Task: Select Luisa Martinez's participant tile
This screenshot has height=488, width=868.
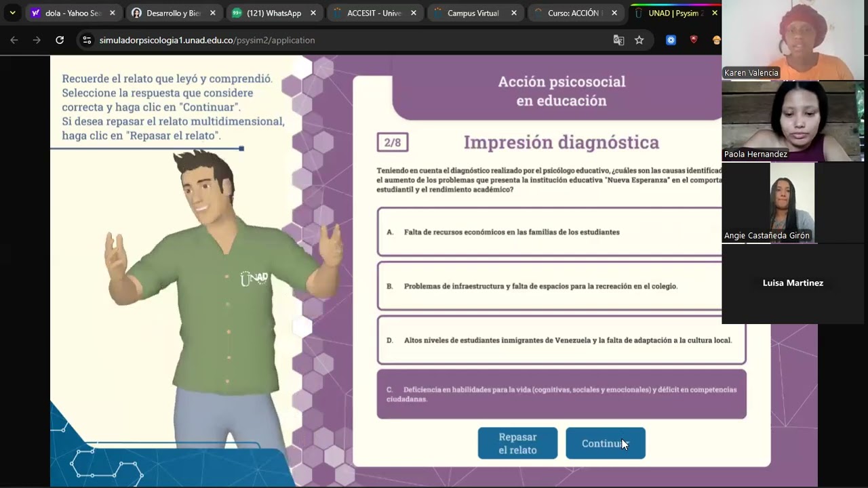Action: (x=793, y=283)
